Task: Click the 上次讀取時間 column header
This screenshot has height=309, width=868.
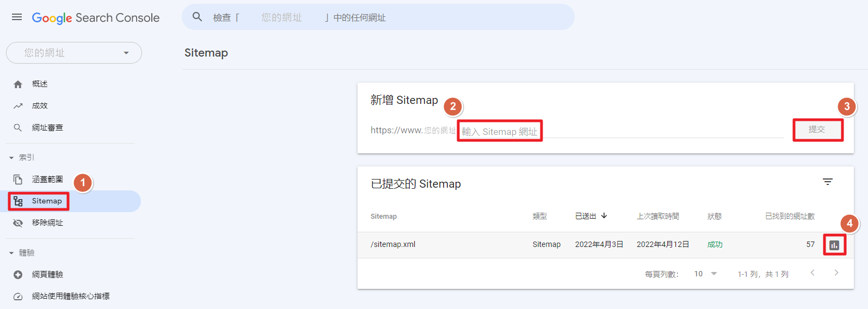Action: [x=658, y=216]
